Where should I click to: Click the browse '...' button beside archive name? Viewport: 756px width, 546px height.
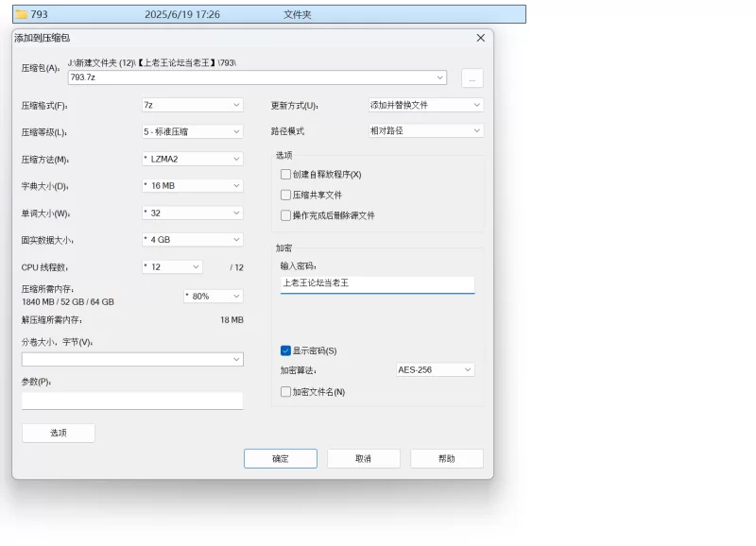pos(472,78)
